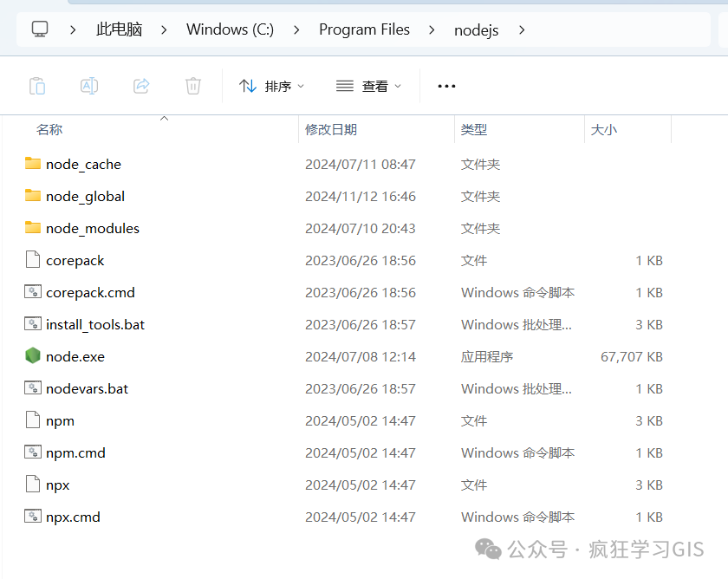The height and width of the screenshot is (579, 728).
Task: Select the npm.cmd file row
Action: tap(76, 452)
